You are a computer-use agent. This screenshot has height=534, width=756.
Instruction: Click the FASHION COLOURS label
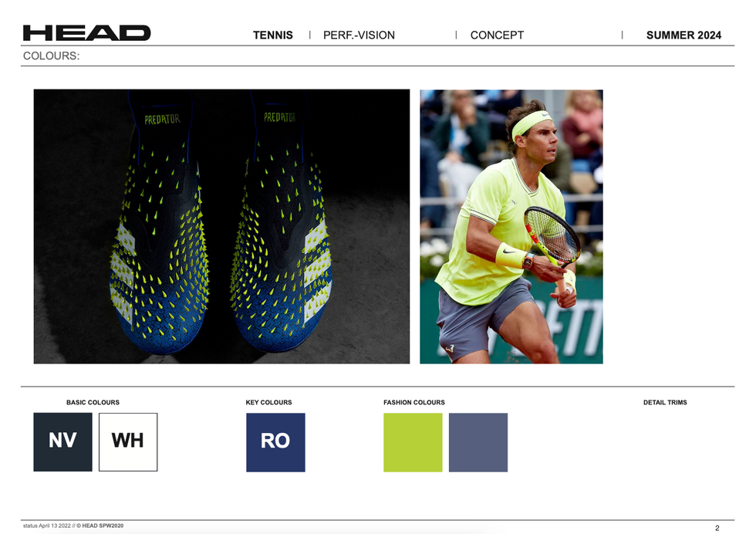(414, 402)
